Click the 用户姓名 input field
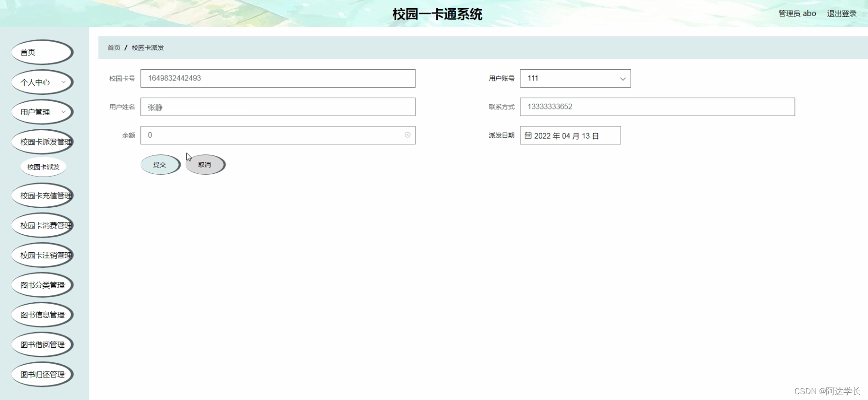 point(278,107)
